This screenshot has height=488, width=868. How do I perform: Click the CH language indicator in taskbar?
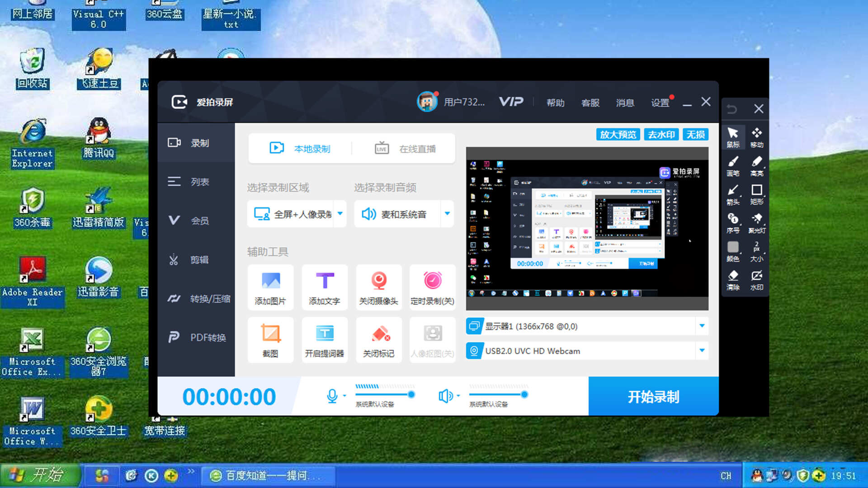[x=726, y=475]
